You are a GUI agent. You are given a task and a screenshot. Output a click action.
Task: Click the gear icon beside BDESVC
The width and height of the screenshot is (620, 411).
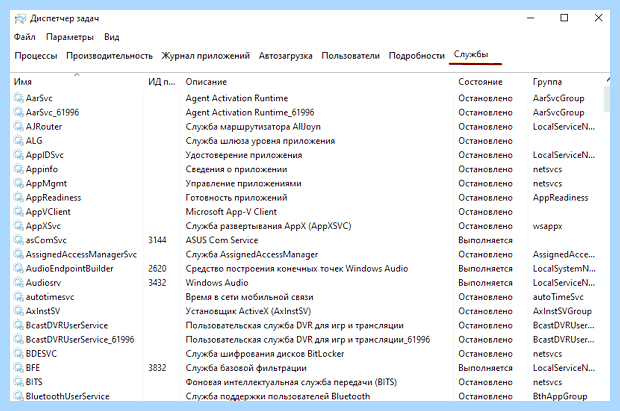coord(18,354)
